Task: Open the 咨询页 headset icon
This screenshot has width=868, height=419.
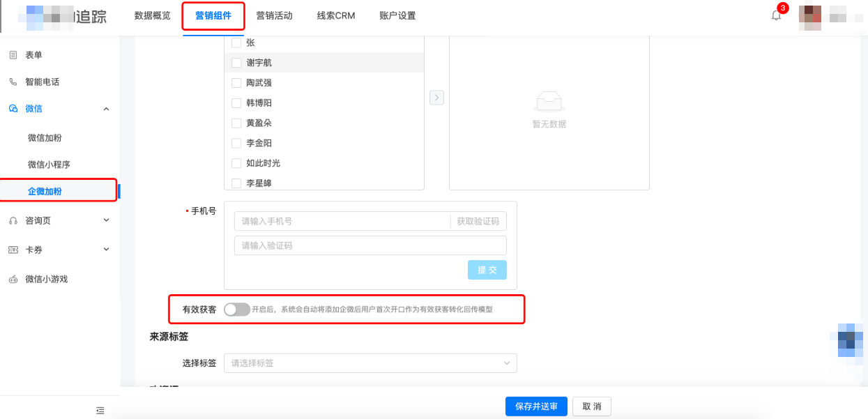Action: click(14, 220)
